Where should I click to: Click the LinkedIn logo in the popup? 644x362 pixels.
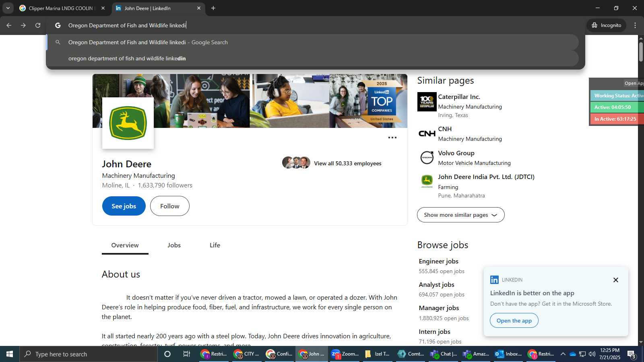point(494,280)
